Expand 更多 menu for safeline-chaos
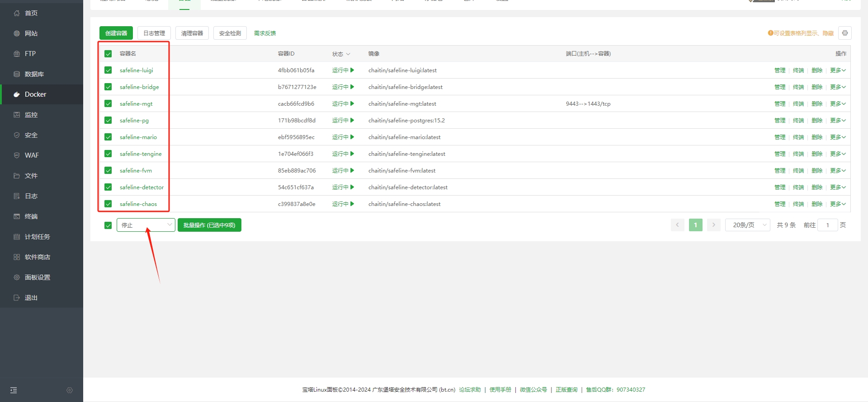The image size is (868, 402). [838, 204]
